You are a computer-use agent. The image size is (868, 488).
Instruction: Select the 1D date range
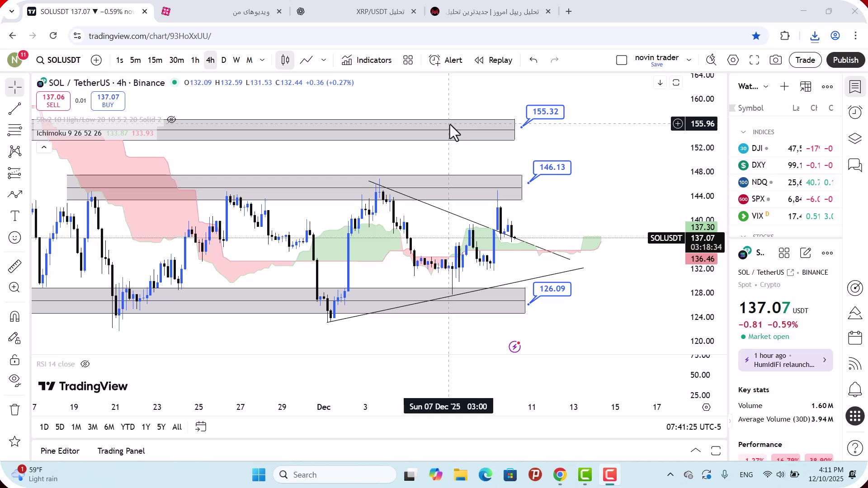[44, 427]
